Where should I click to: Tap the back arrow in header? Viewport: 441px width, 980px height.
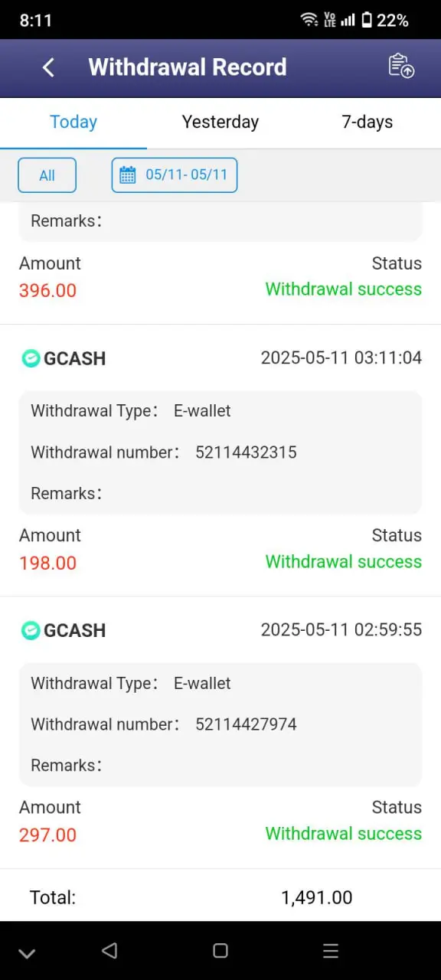click(x=48, y=67)
